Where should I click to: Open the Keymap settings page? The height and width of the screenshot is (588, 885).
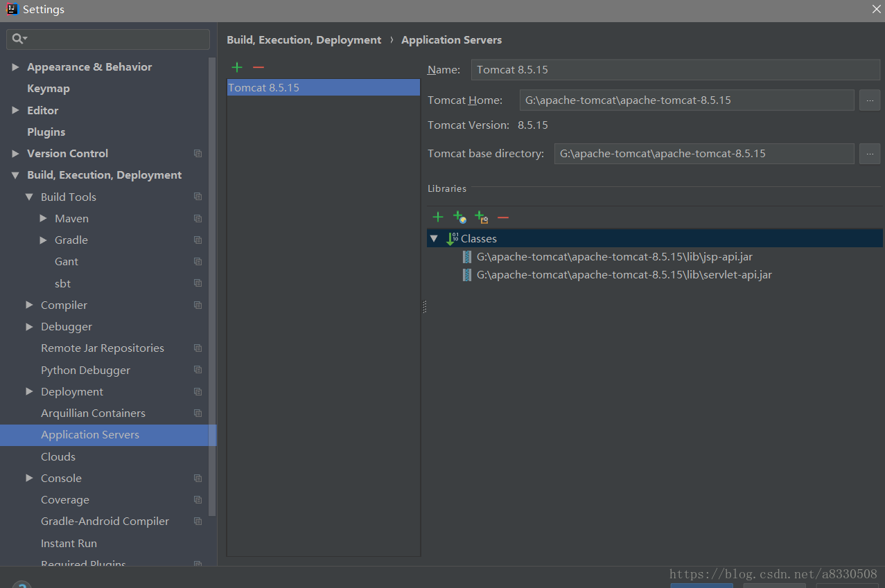[49, 89]
